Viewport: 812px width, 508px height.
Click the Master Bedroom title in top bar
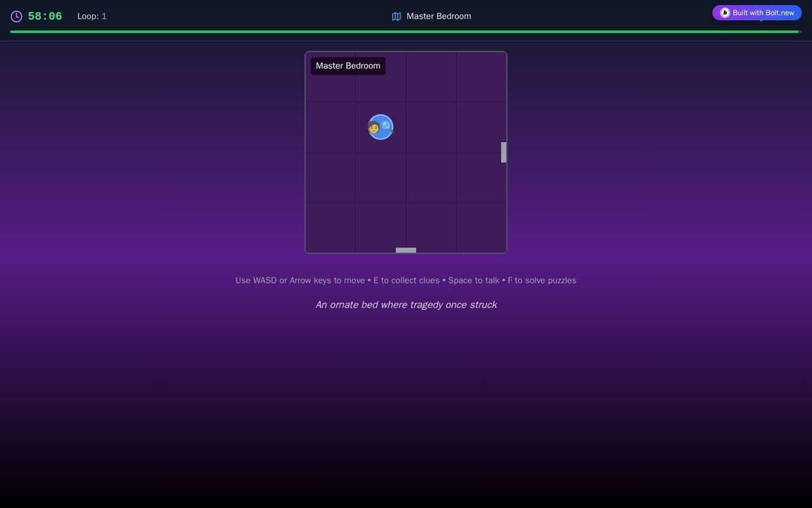tap(439, 17)
